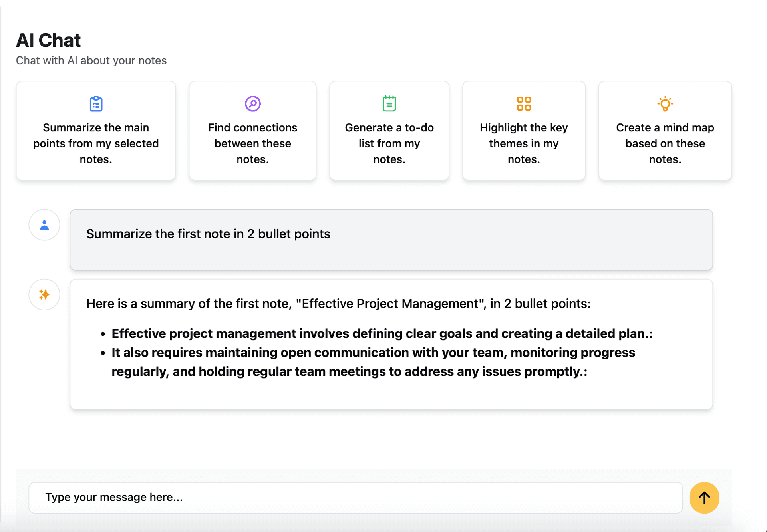The width and height of the screenshot is (767, 532).
Task: Pick 'Generate a to-do list' suggestion
Action: tap(389, 143)
